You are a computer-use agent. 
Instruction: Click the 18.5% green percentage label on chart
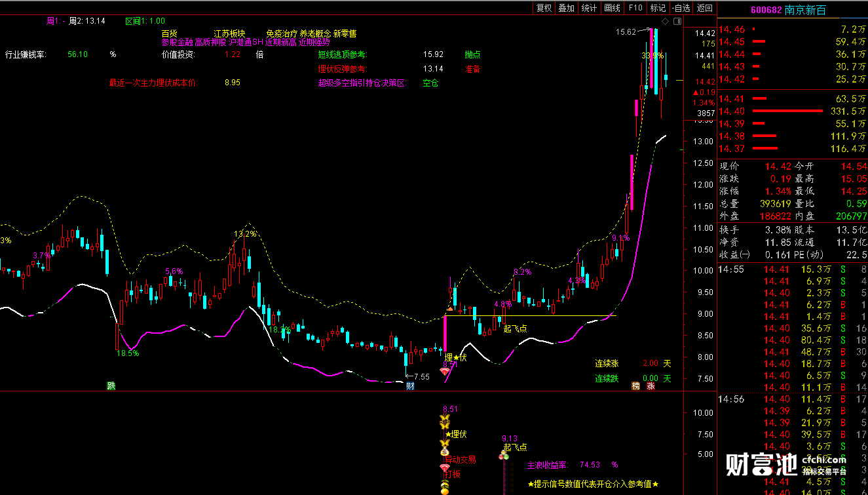(128, 353)
